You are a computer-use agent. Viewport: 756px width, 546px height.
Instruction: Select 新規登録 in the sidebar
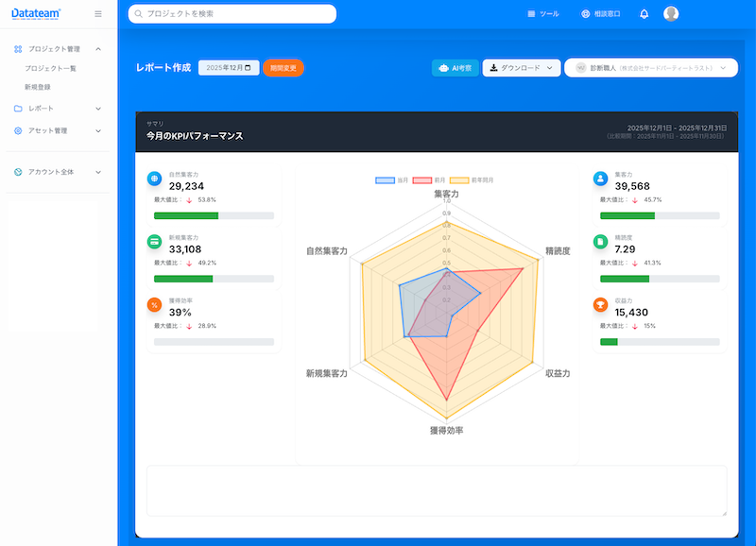click(x=38, y=87)
